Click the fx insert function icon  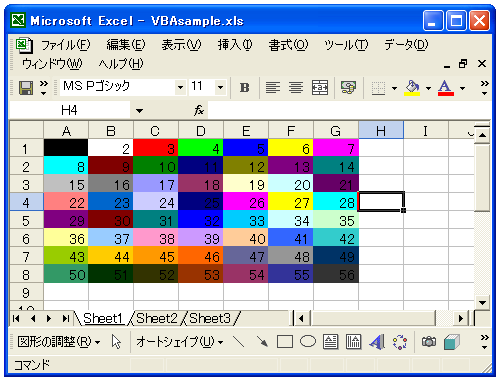(x=199, y=110)
